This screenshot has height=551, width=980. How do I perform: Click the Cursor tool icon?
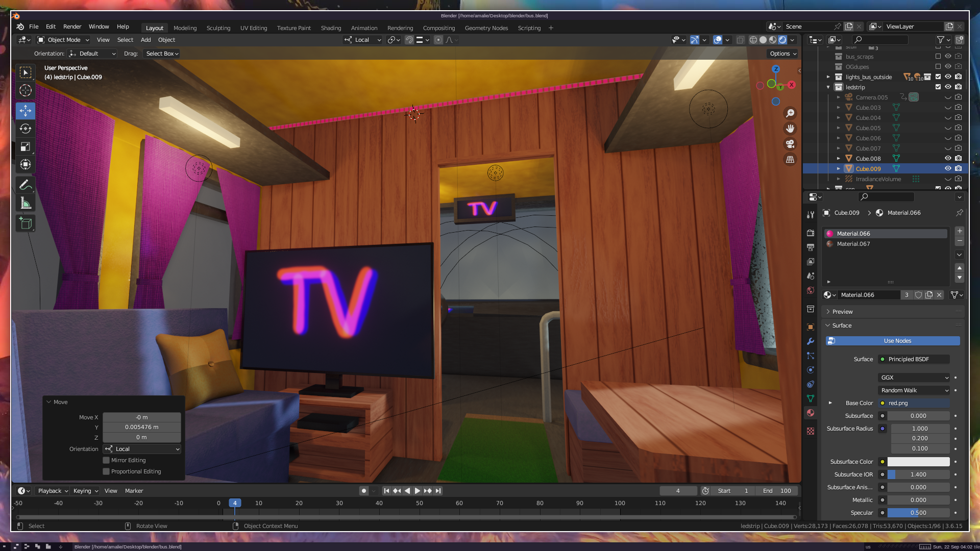[x=26, y=91]
